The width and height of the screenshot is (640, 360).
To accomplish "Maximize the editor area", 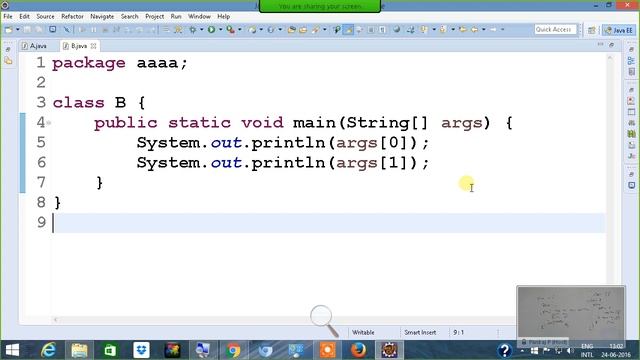I will [611, 44].
